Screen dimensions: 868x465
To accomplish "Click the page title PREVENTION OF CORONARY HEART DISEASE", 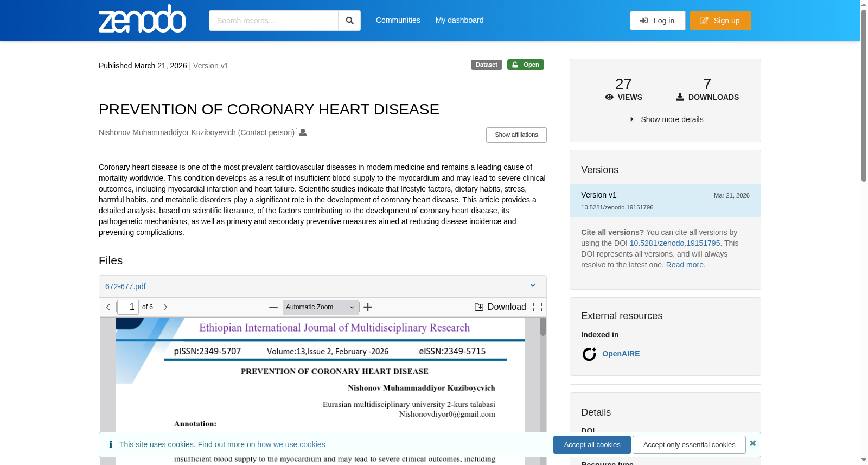I will tap(269, 110).
